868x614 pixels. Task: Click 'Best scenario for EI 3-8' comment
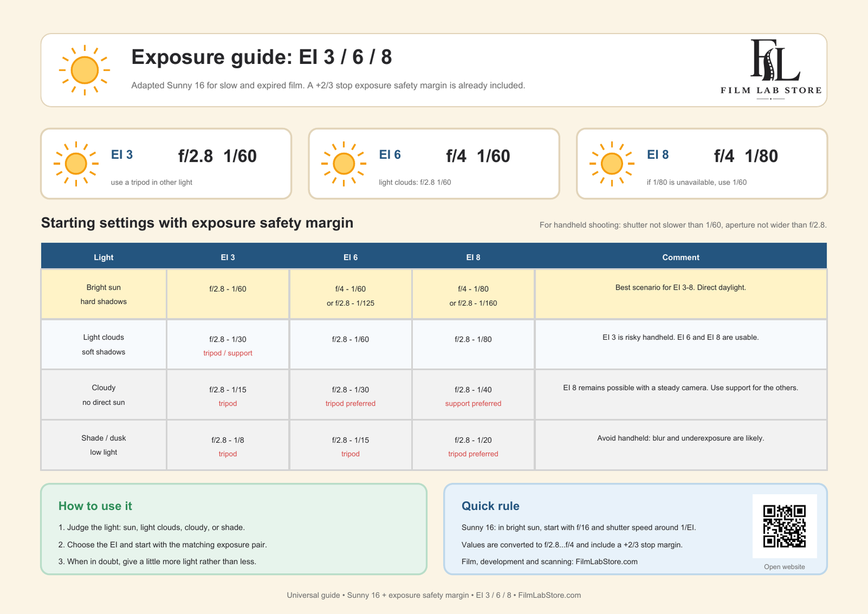(681, 288)
